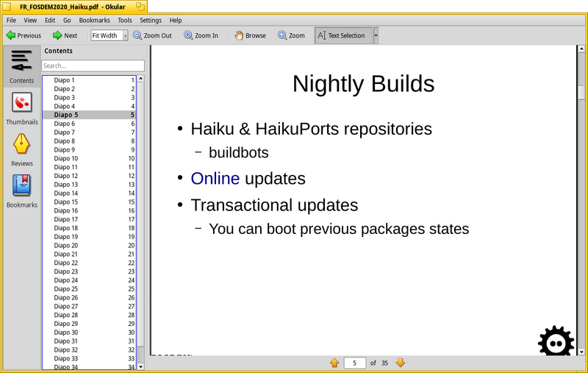This screenshot has height=373, width=588.
Task: Click contents list scroll-up arrow
Action: 140,79
